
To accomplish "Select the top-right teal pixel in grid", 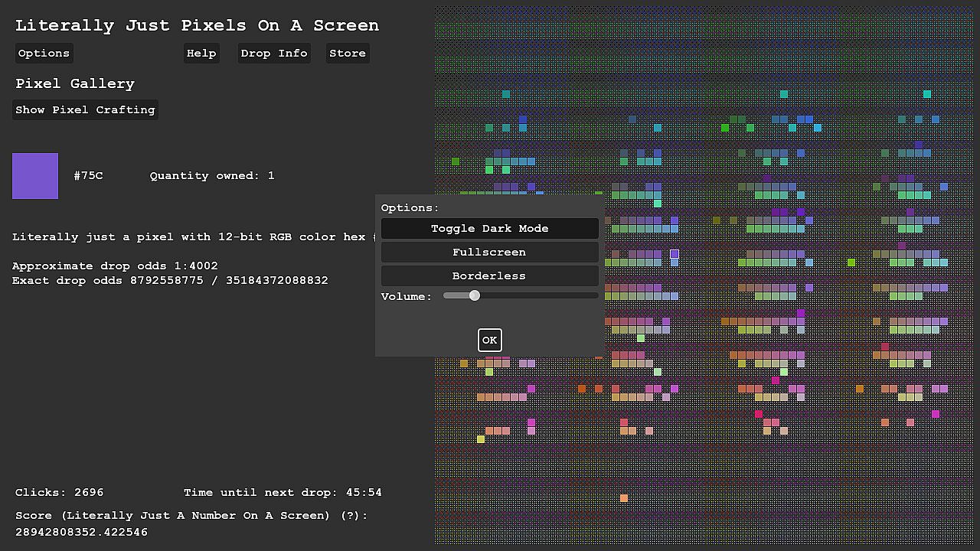I will 927,94.
